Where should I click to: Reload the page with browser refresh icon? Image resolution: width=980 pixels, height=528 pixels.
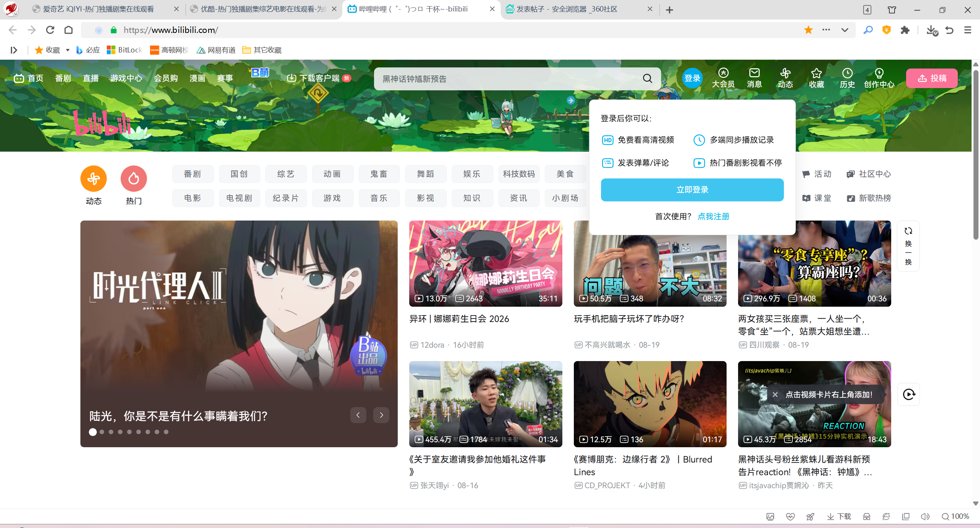click(50, 30)
